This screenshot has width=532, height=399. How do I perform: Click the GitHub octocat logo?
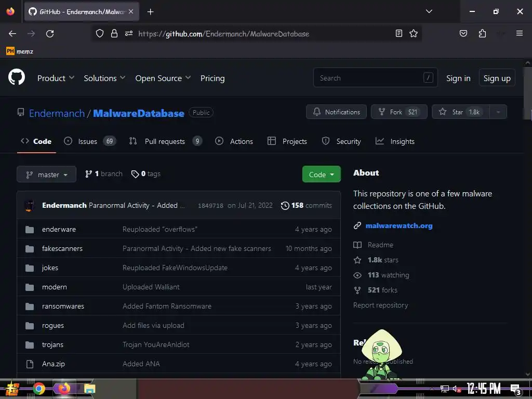(17, 77)
